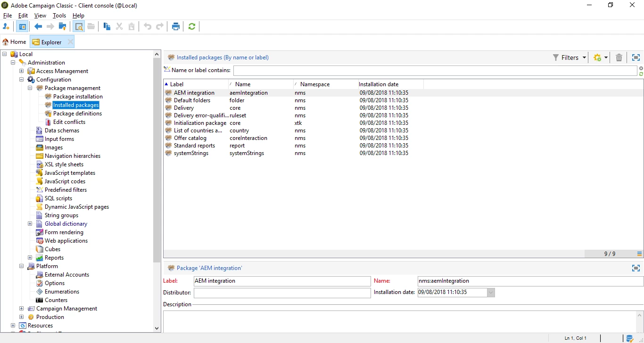The width and height of the screenshot is (644, 343).
Task: Toggle the detail preview magnifier button
Action: [x=79, y=26]
